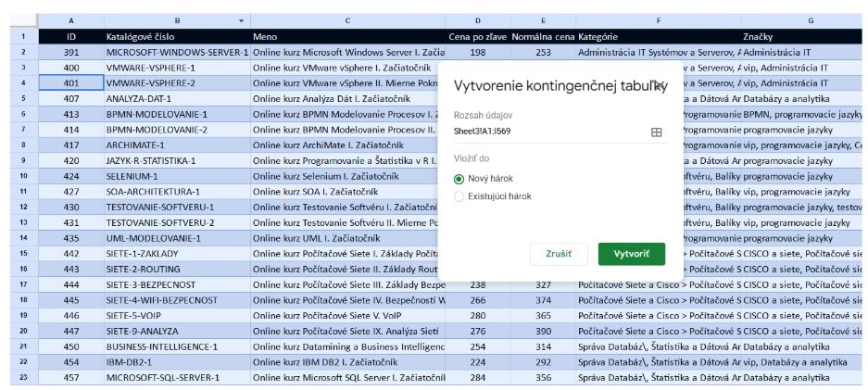The height and width of the screenshot is (390, 868).
Task: Click cell TESTOVANIE-SOFTVERU-2
Action: pyautogui.click(x=177, y=223)
